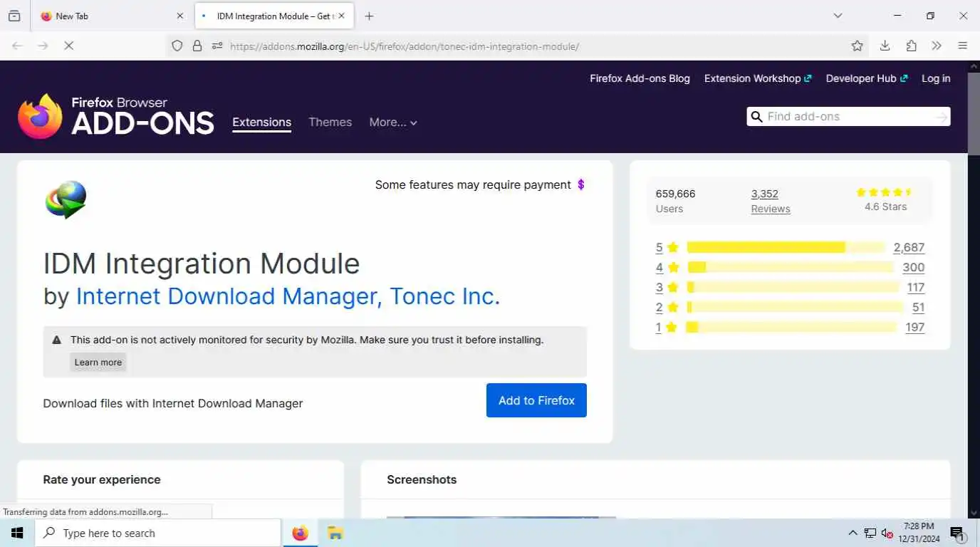Click Learn more about security warning
This screenshot has height=547, width=980.
pyautogui.click(x=98, y=362)
